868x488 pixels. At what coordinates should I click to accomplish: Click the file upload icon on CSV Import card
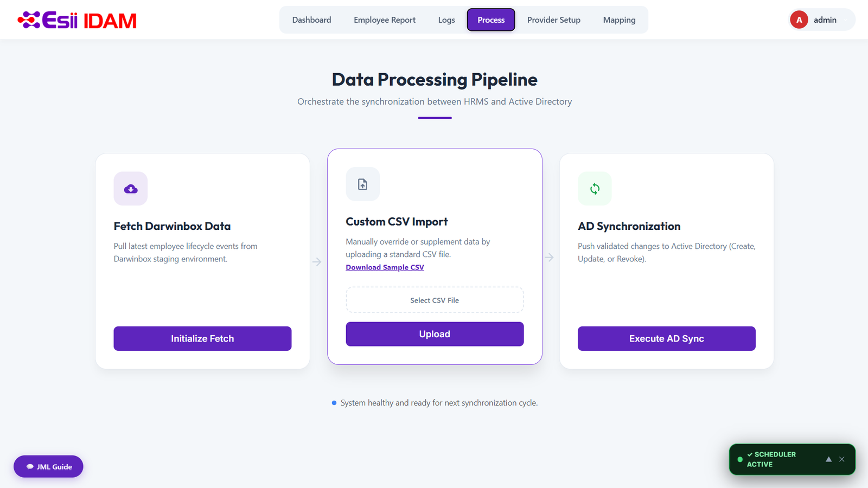click(363, 184)
